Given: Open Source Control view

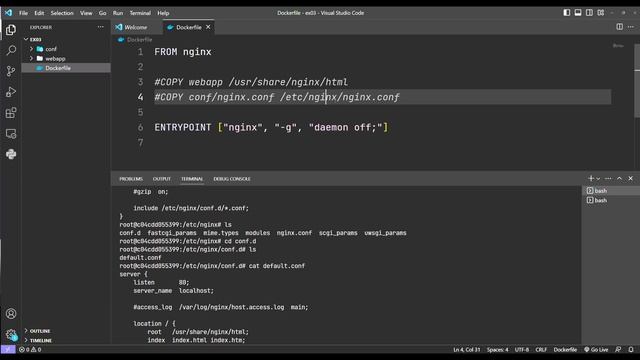Looking at the screenshot, I should click(x=11, y=71).
